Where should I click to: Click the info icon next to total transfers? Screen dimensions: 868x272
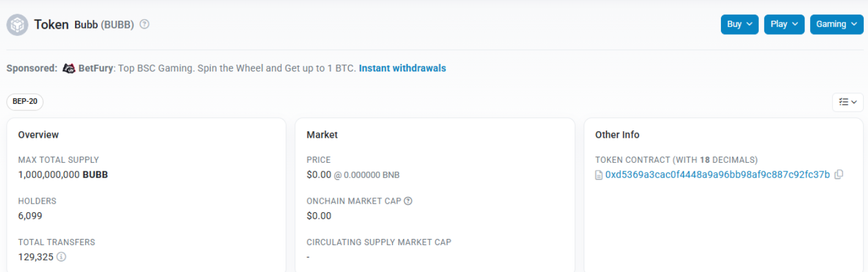61,257
